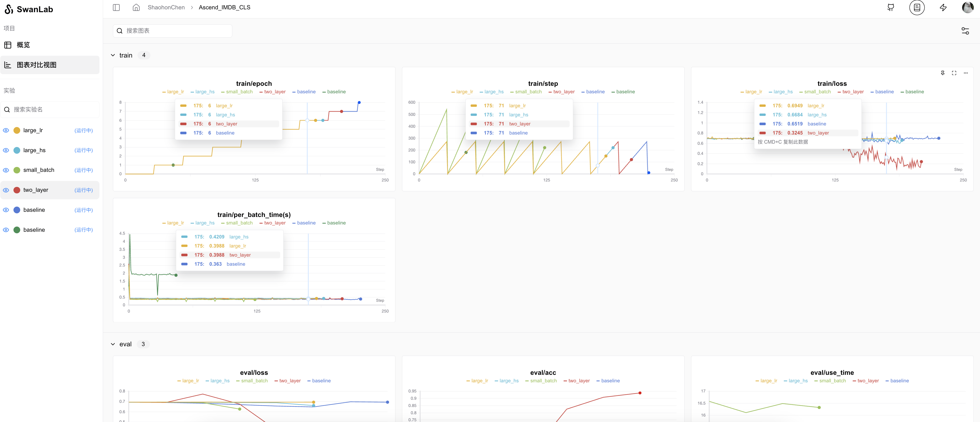Pin the train/loss chart
This screenshot has height=422, width=980.
click(942, 73)
